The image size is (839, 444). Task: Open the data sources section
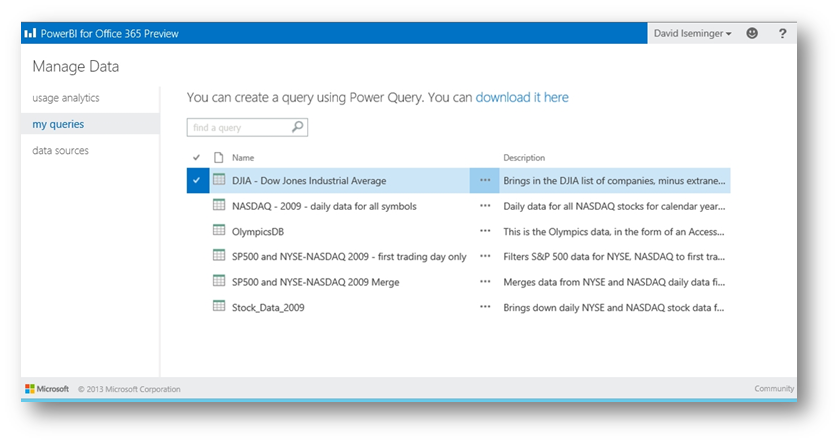60,150
